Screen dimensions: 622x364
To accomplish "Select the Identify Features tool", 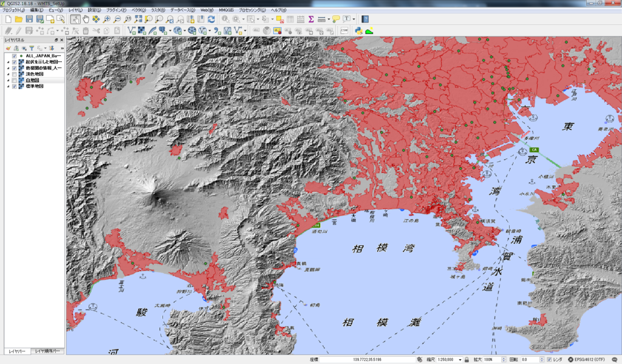I will click(x=225, y=19).
